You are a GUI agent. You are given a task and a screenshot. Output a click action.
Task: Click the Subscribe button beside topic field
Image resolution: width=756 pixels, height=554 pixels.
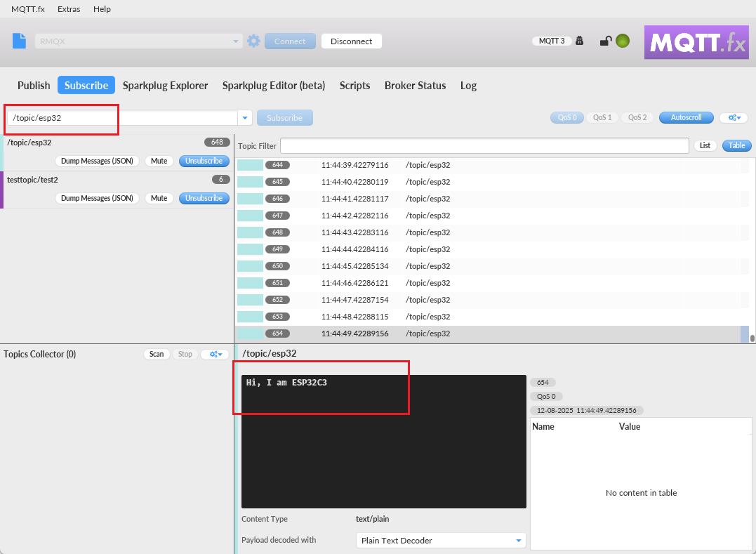pyautogui.click(x=284, y=118)
